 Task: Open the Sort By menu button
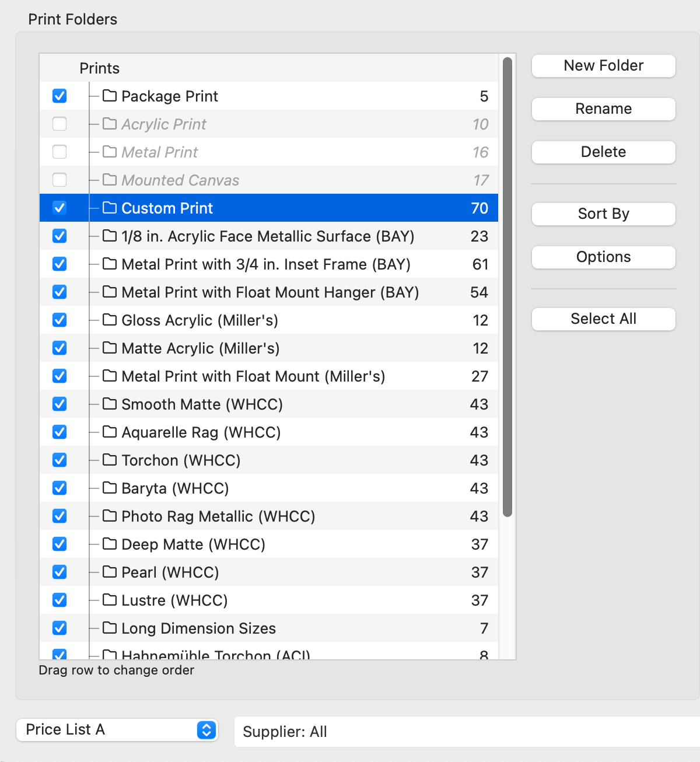603,214
